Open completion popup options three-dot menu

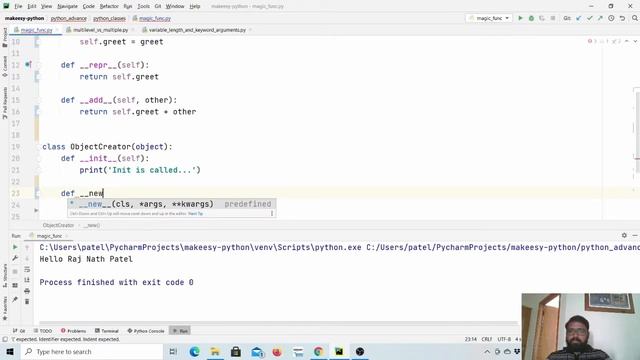272,213
